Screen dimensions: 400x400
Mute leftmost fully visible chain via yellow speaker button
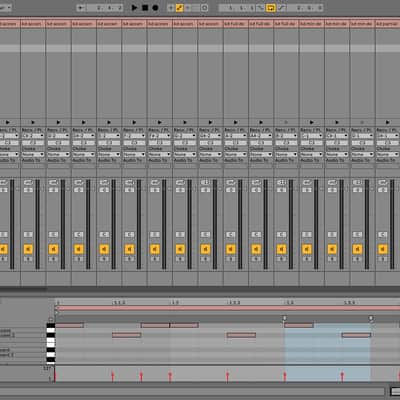(28, 249)
